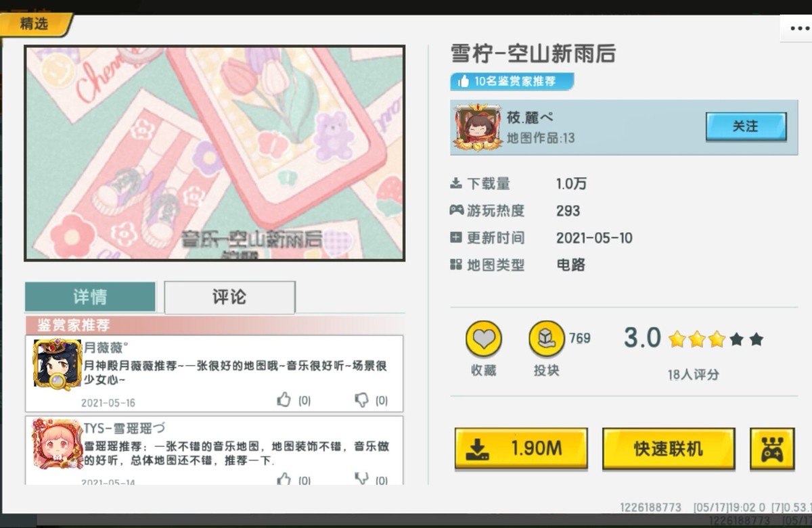This screenshot has width=812, height=528.
Task: Follow the author with 关注 button
Action: (746, 126)
